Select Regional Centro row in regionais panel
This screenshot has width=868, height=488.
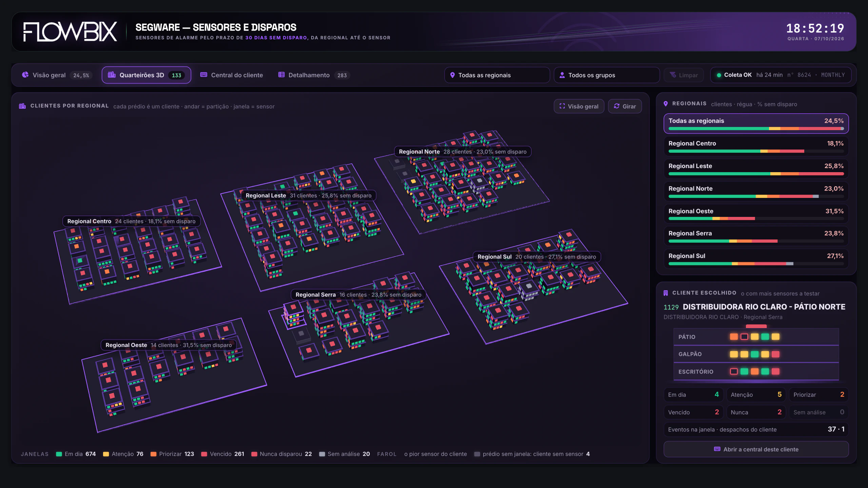pos(756,146)
